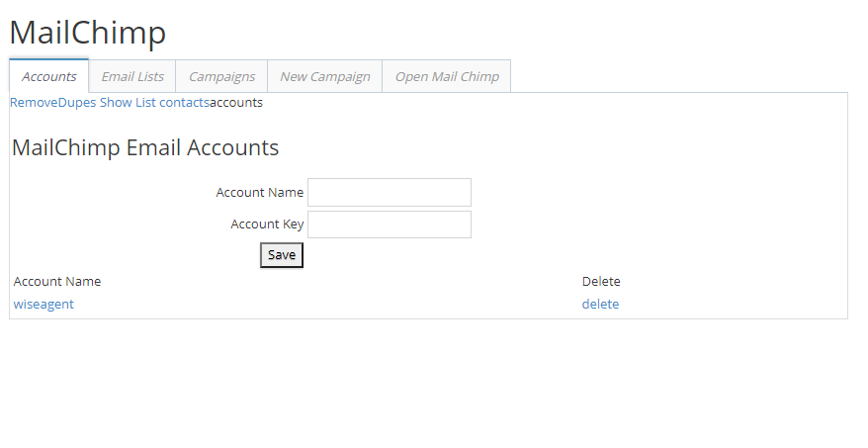The image size is (868, 448).
Task: Switch to the Accounts tab
Action: (x=48, y=76)
